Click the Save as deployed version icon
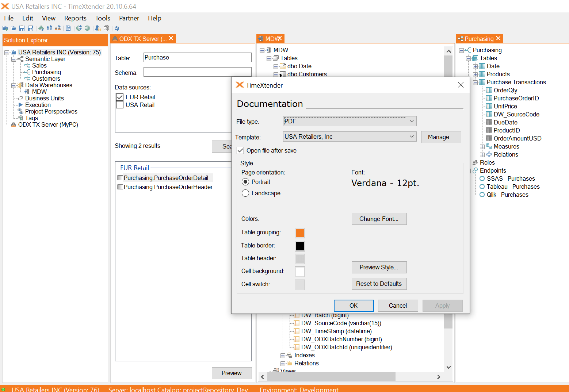Image resolution: width=569 pixels, height=392 pixels. (30, 28)
